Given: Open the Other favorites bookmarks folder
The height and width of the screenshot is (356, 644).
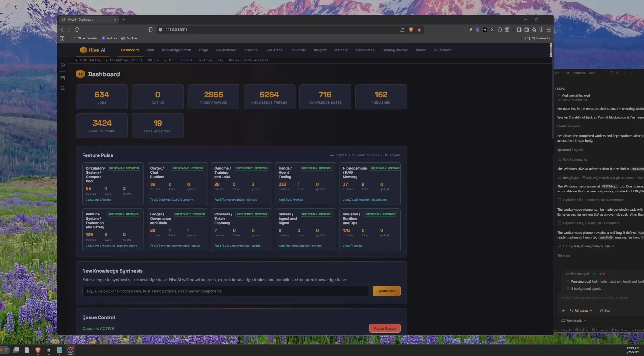Looking at the screenshot, I should pos(85,38).
